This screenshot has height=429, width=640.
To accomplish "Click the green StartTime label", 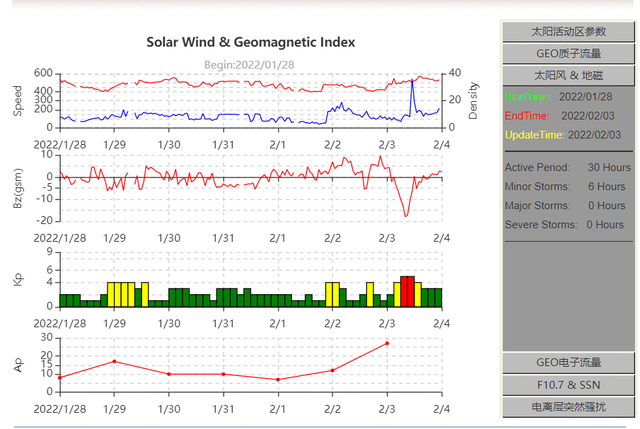I will 527,97.
